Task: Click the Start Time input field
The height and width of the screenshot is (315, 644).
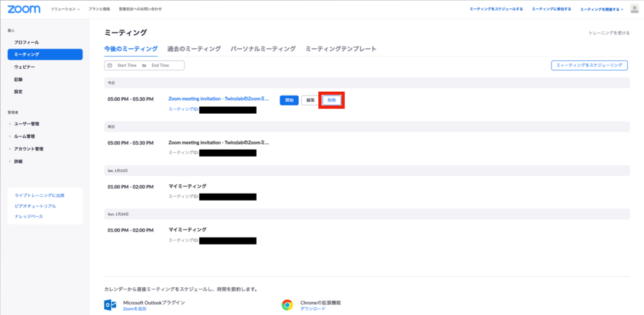Action: pyautogui.click(x=127, y=65)
